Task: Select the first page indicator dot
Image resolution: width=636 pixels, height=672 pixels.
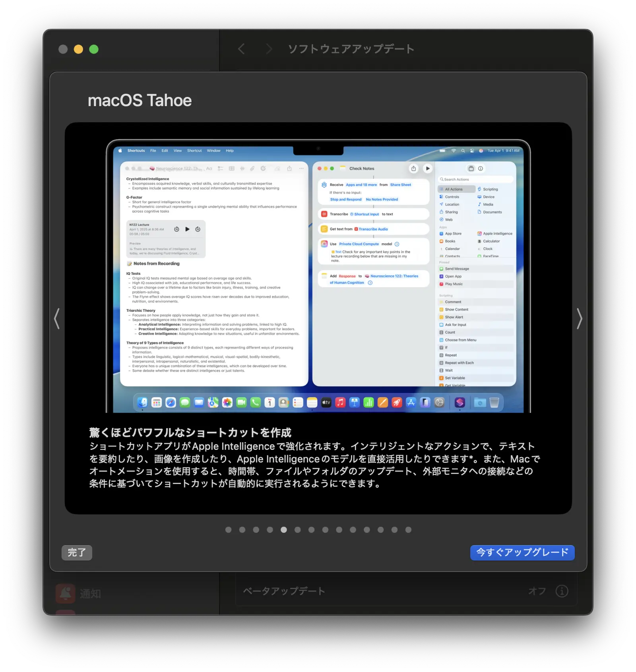Action: coord(228,530)
